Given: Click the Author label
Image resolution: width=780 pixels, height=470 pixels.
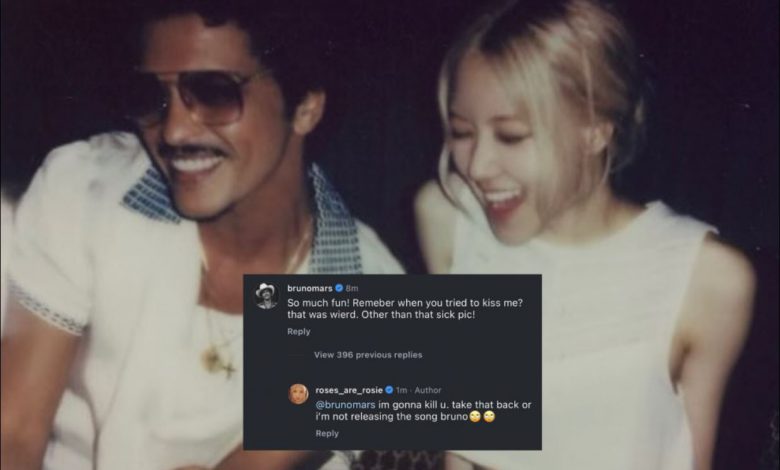Looking at the screenshot, I should point(428,390).
